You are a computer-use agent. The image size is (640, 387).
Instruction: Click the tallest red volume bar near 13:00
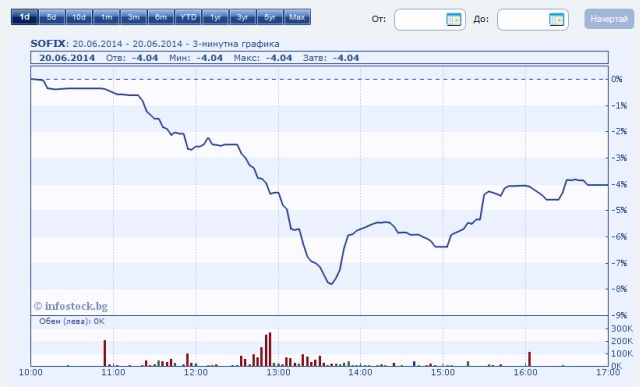click(x=270, y=349)
